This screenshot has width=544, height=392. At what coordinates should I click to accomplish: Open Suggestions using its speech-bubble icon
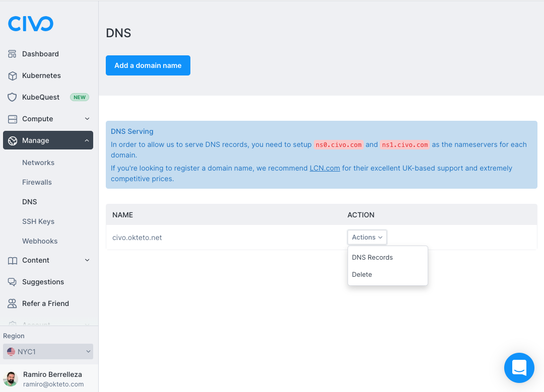coord(12,282)
